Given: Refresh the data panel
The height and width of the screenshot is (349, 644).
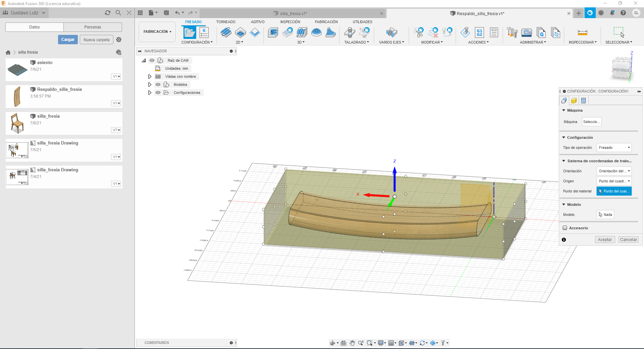Looking at the screenshot, I should click(x=108, y=13).
